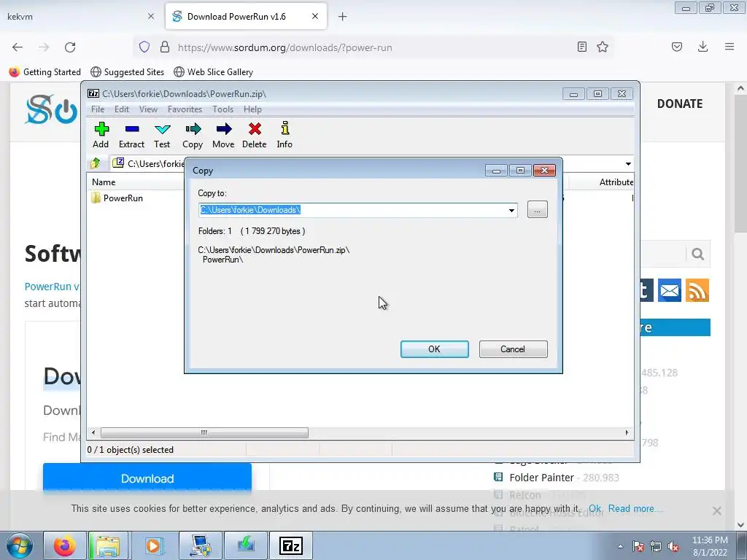Open the Getting Started bookmark
Viewport: 747px width, 560px height.
[x=45, y=72]
